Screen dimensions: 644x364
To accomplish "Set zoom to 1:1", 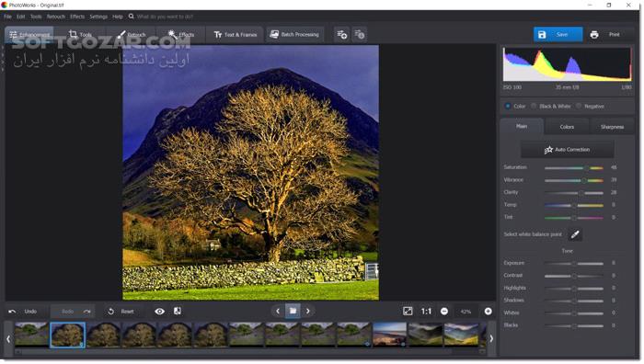I will [x=426, y=312].
